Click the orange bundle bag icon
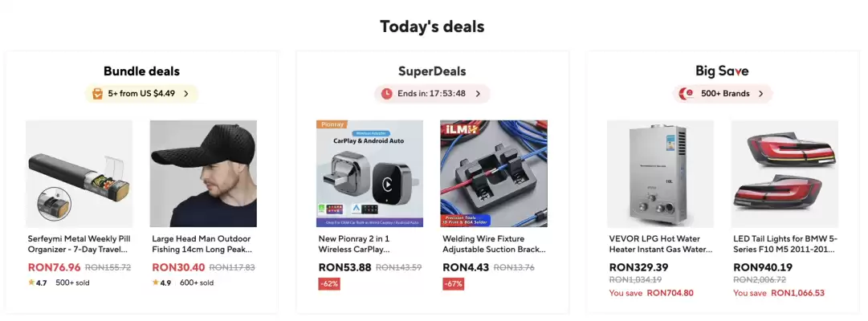 coord(97,94)
